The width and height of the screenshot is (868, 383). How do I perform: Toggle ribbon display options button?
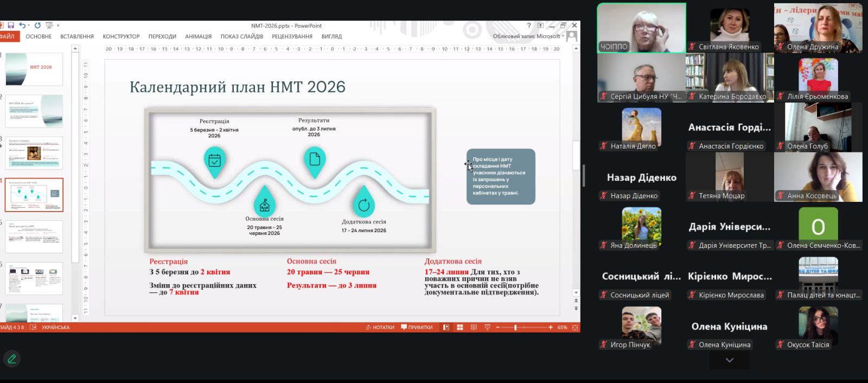click(x=540, y=25)
